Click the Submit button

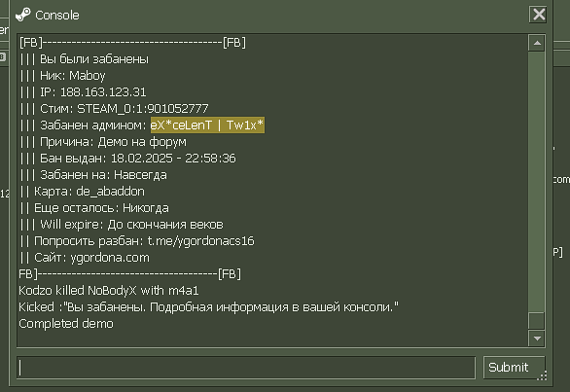(x=514, y=368)
